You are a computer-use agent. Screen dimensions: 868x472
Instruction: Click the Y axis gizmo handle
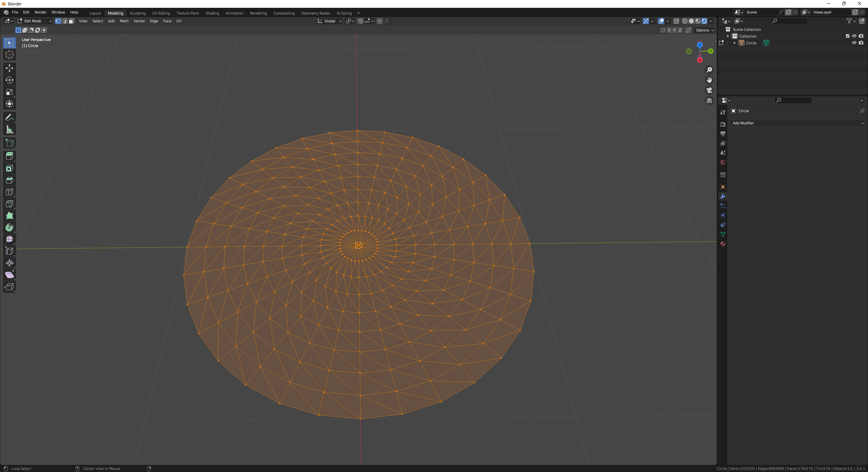click(711, 51)
